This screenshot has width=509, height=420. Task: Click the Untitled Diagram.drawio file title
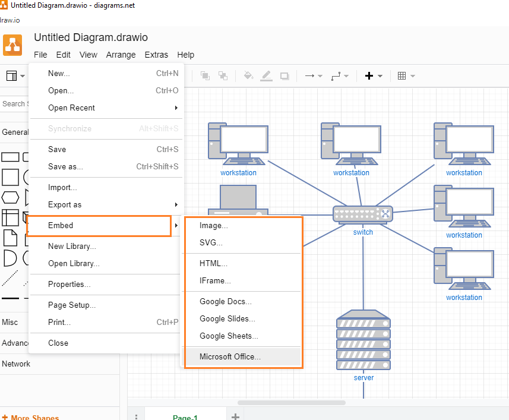pyautogui.click(x=91, y=37)
